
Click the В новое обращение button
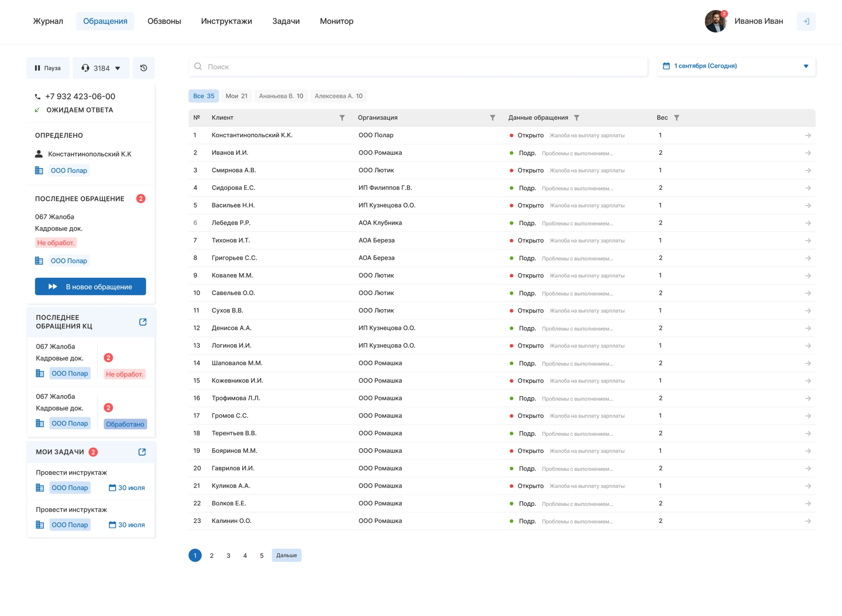click(90, 287)
